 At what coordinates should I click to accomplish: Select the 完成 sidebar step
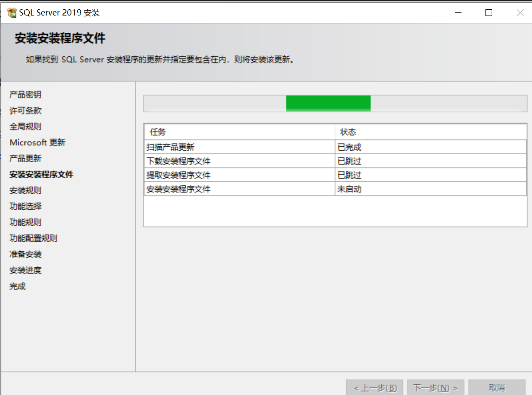click(x=17, y=286)
